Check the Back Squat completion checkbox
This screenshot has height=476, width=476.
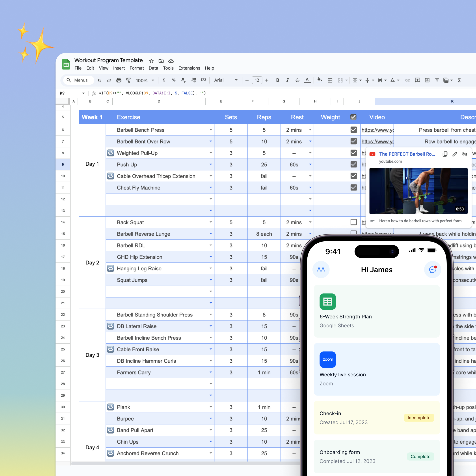353,222
